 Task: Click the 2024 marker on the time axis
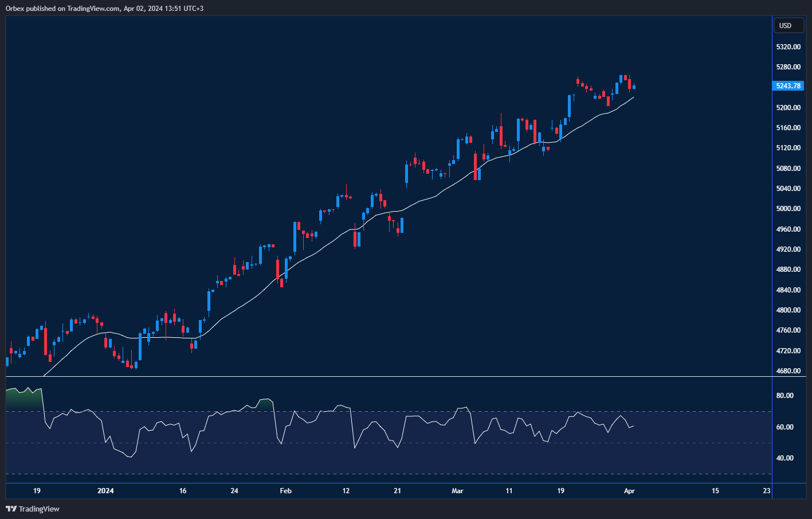[104, 491]
